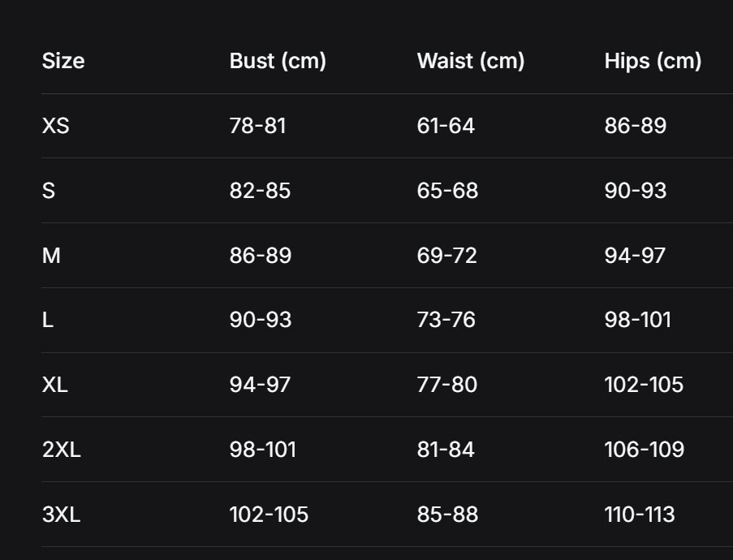Select the M size row label

(51, 256)
